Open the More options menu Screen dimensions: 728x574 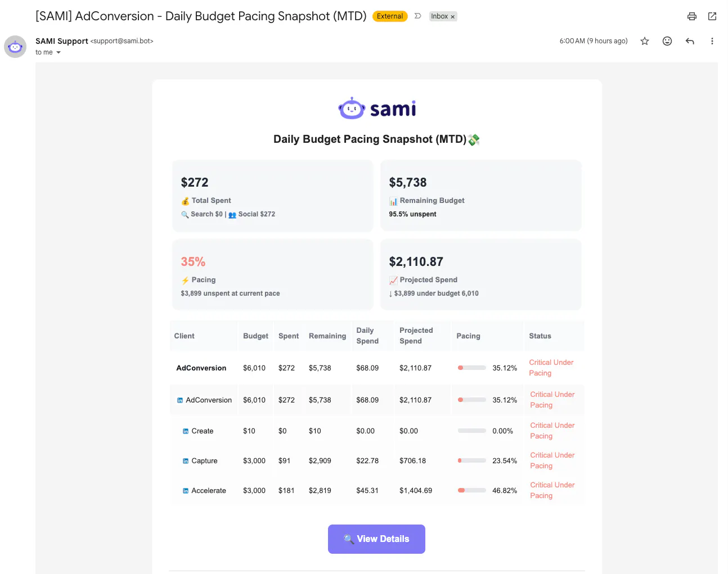tap(712, 41)
